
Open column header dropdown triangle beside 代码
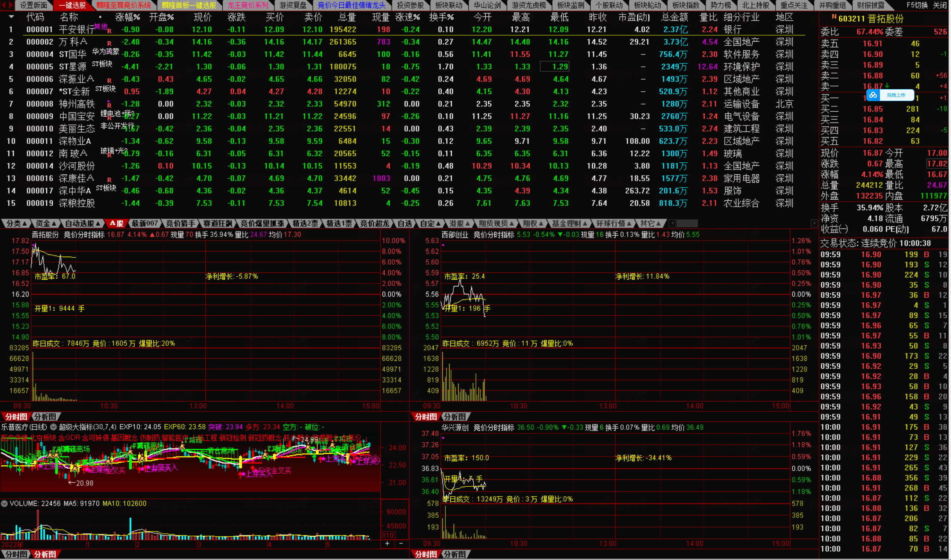[x=11, y=17]
